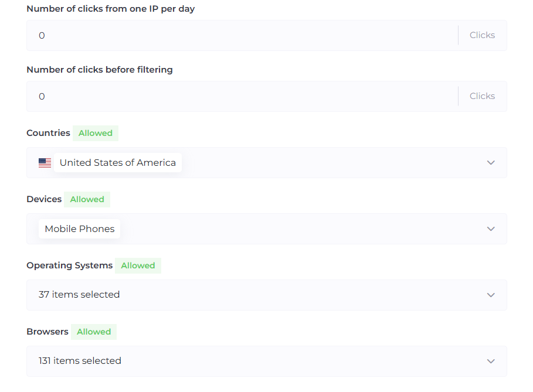
Task: Click the Clicks unit label for filtering
Action: pyautogui.click(x=482, y=96)
